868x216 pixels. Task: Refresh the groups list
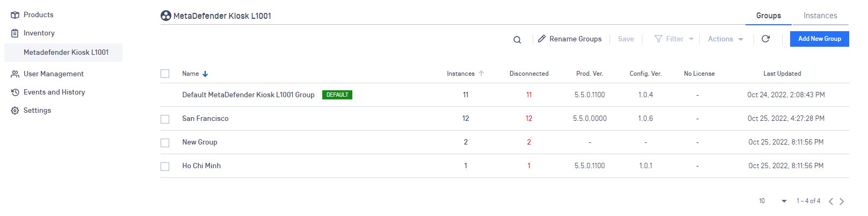point(766,39)
